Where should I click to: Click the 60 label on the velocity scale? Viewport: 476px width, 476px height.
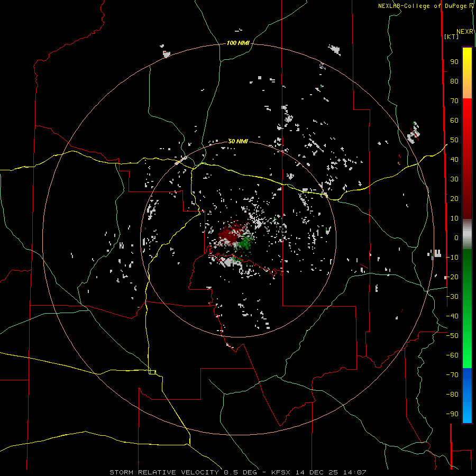click(454, 120)
